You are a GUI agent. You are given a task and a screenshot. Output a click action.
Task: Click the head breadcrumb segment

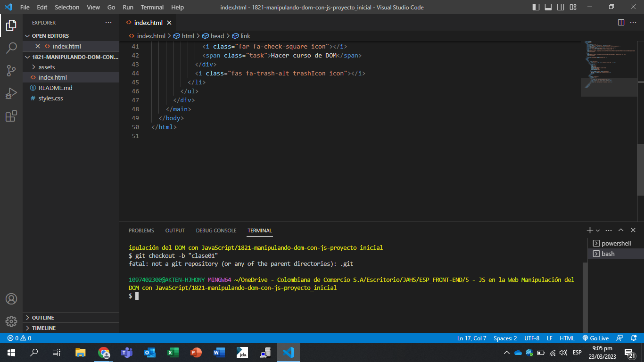tap(213, 36)
